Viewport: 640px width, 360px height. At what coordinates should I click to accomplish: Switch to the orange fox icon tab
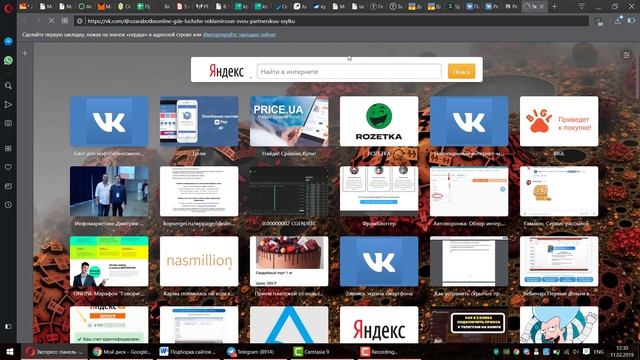coord(104,7)
